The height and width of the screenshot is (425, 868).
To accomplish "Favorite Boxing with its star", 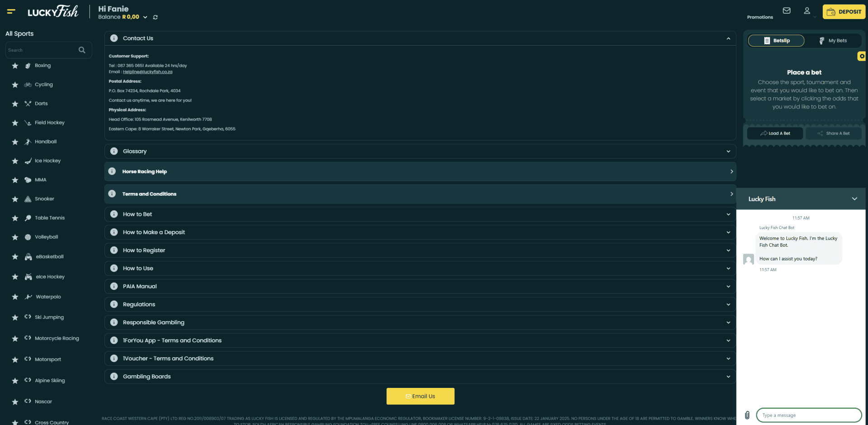I will pyautogui.click(x=15, y=66).
